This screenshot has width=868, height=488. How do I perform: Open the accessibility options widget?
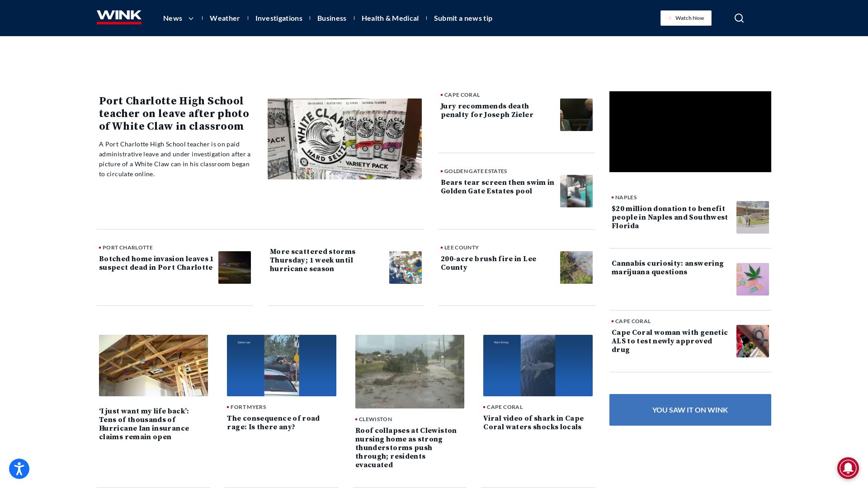tap(19, 469)
